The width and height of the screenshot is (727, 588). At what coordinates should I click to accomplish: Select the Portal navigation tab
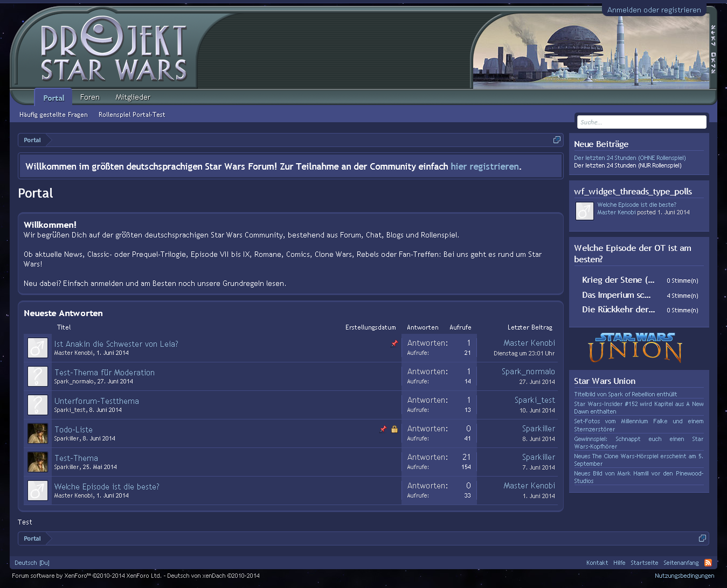(x=53, y=98)
